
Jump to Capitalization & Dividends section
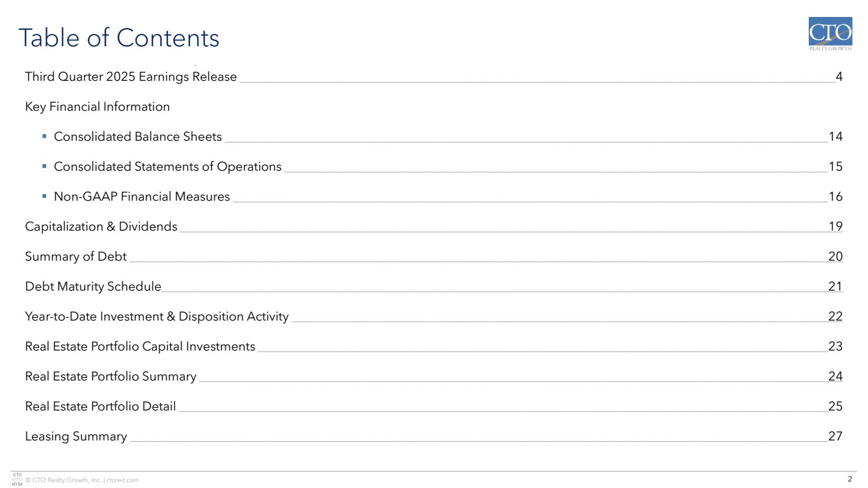101,227
